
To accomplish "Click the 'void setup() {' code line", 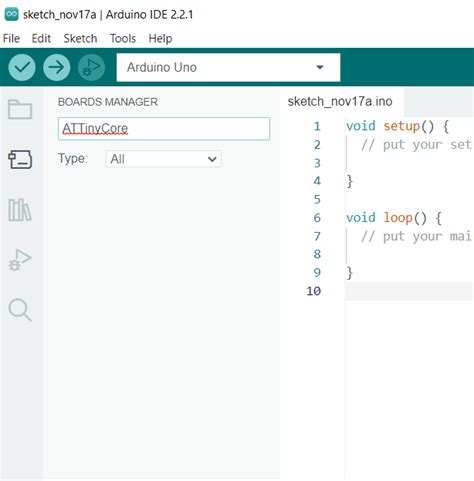I will click(397, 126).
